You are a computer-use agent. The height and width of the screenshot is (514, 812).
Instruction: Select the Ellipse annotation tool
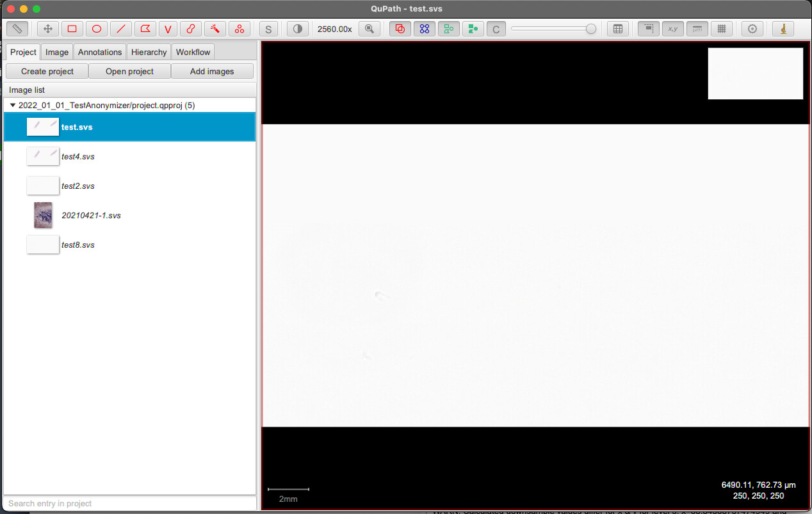click(x=95, y=28)
